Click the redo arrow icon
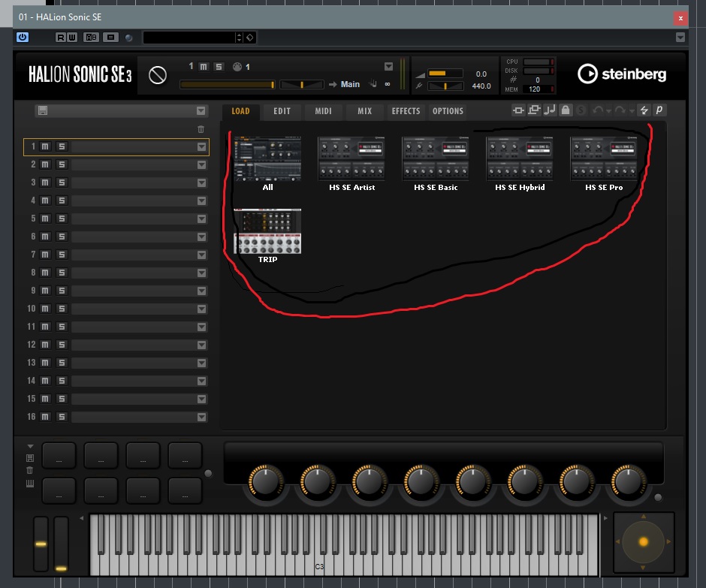 point(620,110)
